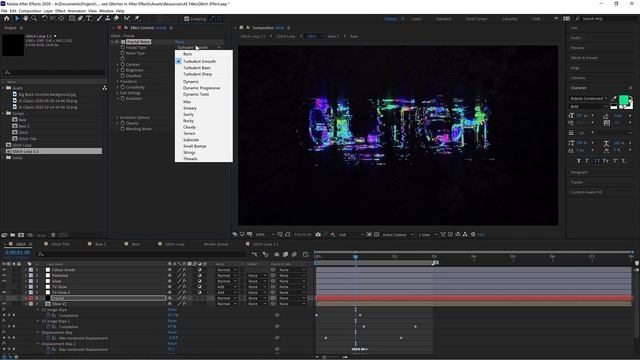Hide the Pixelated layer eye
The height and width of the screenshot is (360, 640).
coord(4,276)
